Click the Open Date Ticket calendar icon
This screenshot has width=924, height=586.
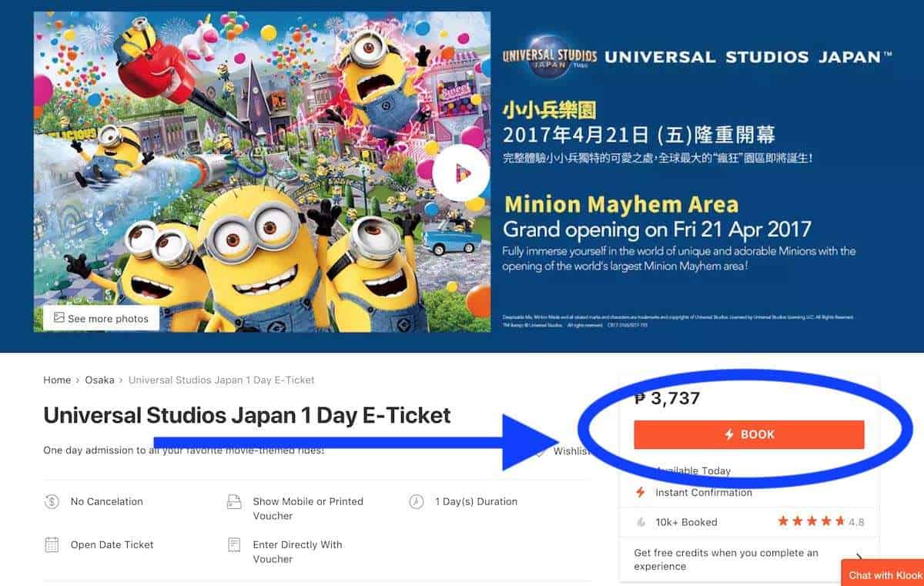(x=52, y=544)
